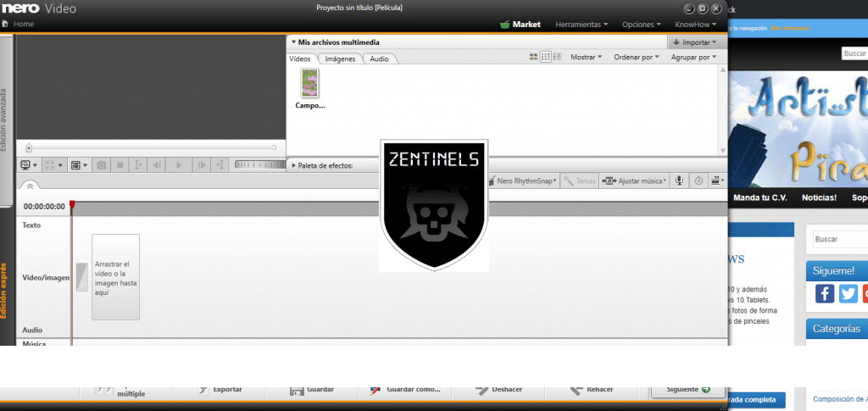Click the red playhead marker on the timeline

click(72, 206)
